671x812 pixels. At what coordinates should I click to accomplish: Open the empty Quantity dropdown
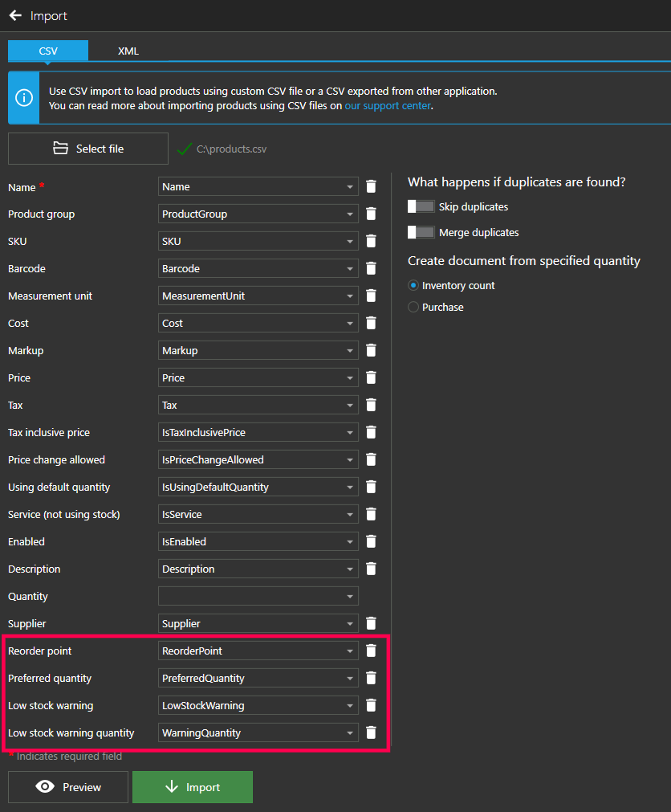point(258,596)
